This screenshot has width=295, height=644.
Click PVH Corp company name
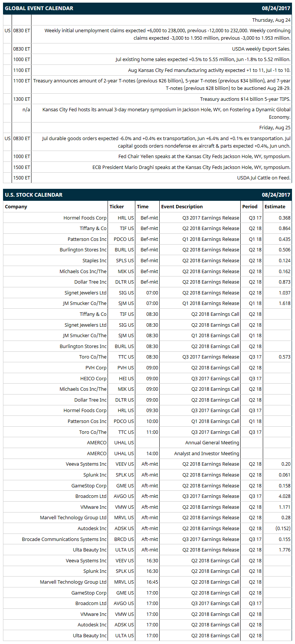click(x=96, y=368)
